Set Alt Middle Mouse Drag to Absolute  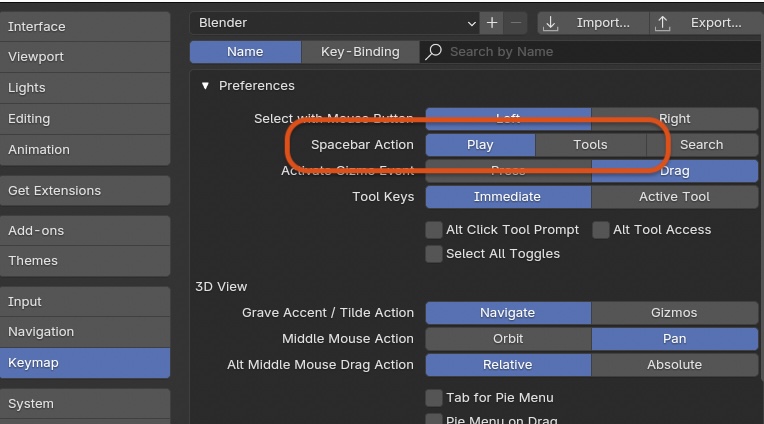[x=674, y=365]
